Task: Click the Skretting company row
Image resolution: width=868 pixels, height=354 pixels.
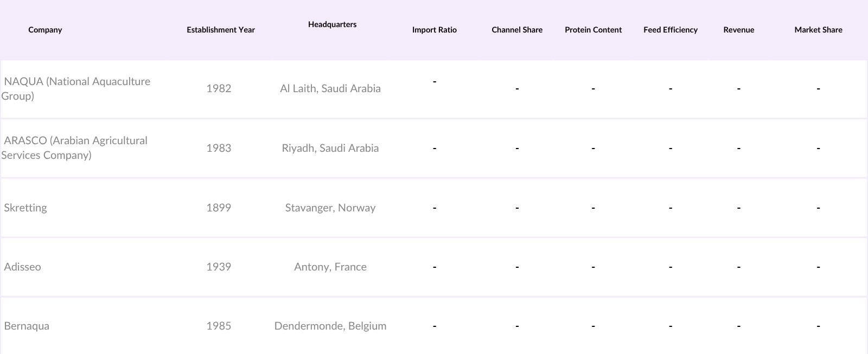Action: [25, 208]
